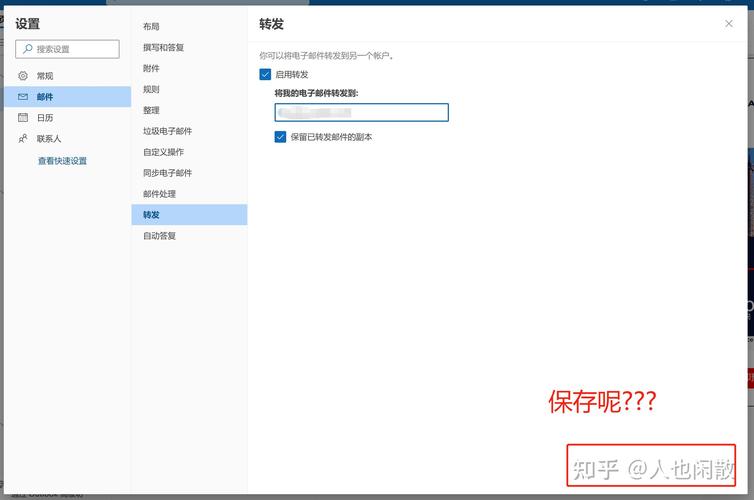The width and height of the screenshot is (754, 500).
Task: Click the label 将我的电子邮件转发到
Action: click(x=315, y=93)
